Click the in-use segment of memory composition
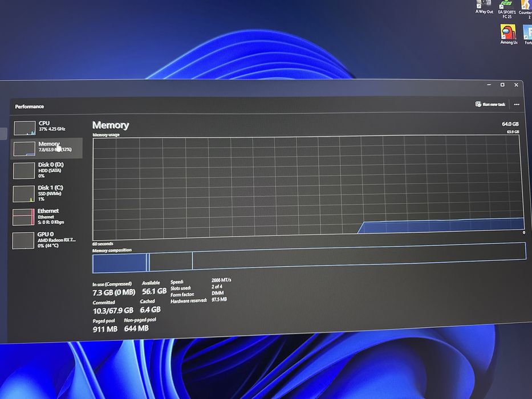This screenshot has width=532, height=399. click(119, 263)
